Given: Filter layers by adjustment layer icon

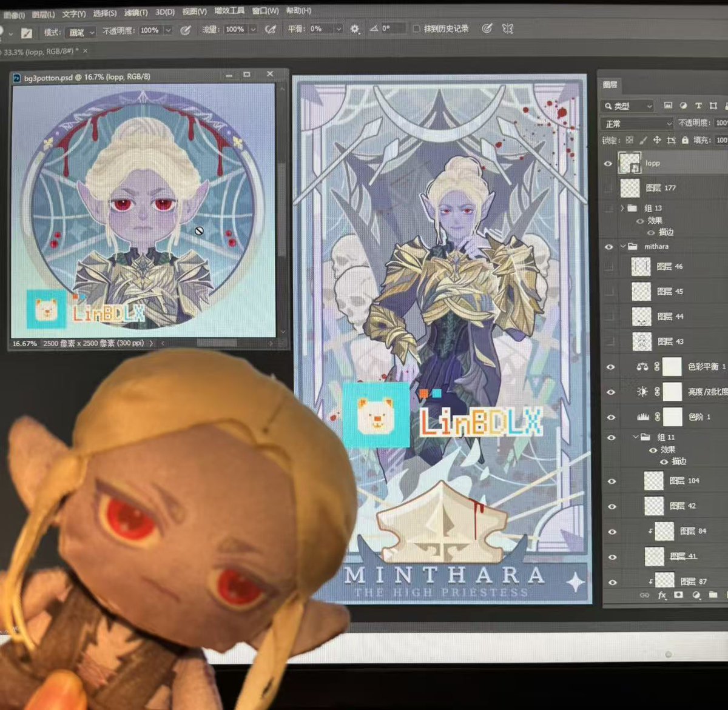Looking at the screenshot, I should [x=683, y=105].
